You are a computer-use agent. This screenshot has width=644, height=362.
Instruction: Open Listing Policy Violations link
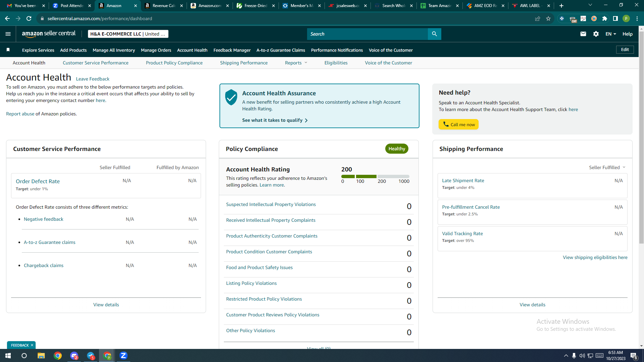coord(251,283)
